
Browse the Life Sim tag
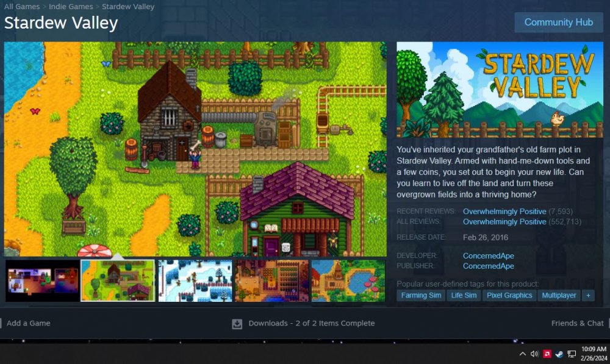[464, 295]
